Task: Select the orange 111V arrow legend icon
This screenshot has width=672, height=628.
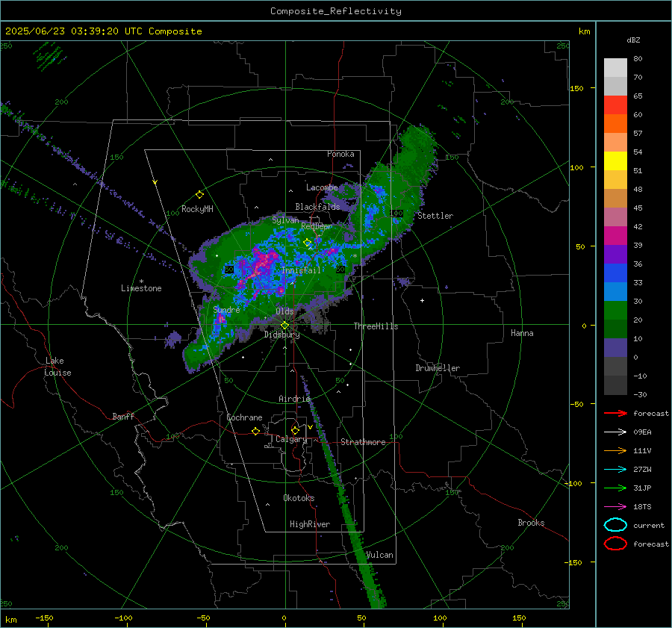Action: (x=615, y=450)
